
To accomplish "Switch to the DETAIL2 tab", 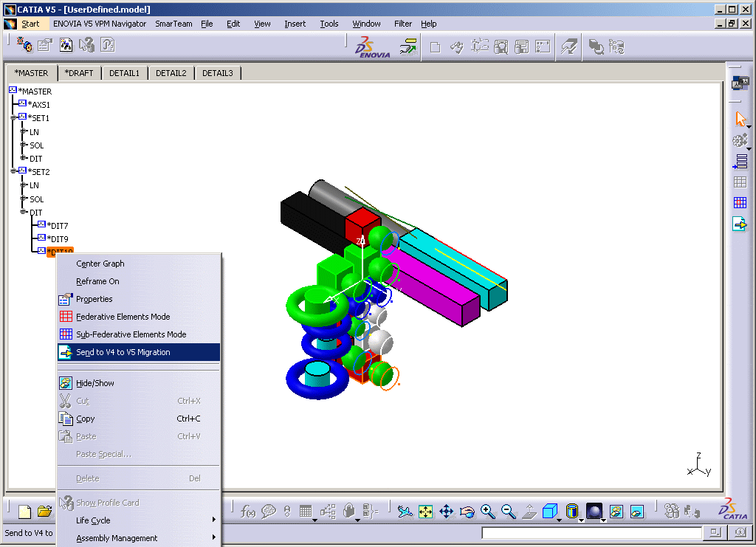I will coord(171,73).
